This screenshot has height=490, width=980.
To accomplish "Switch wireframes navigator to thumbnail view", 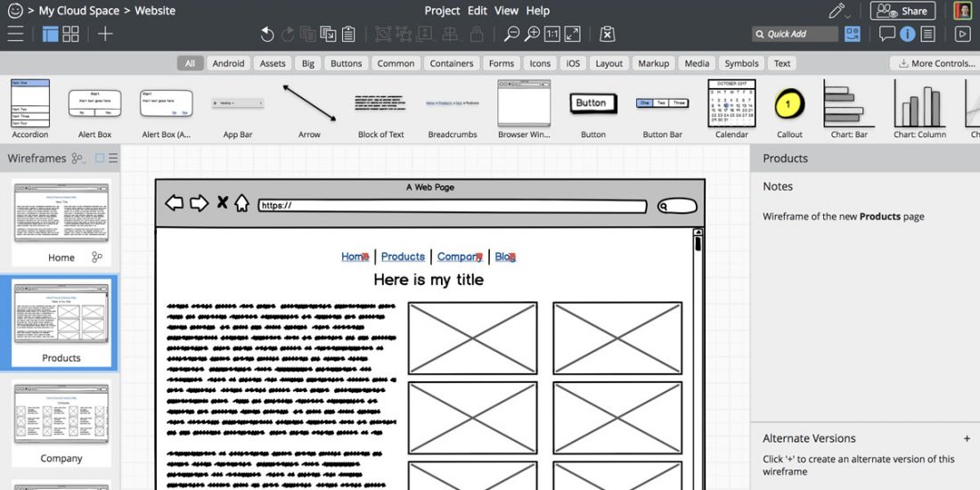I will 100,159.
